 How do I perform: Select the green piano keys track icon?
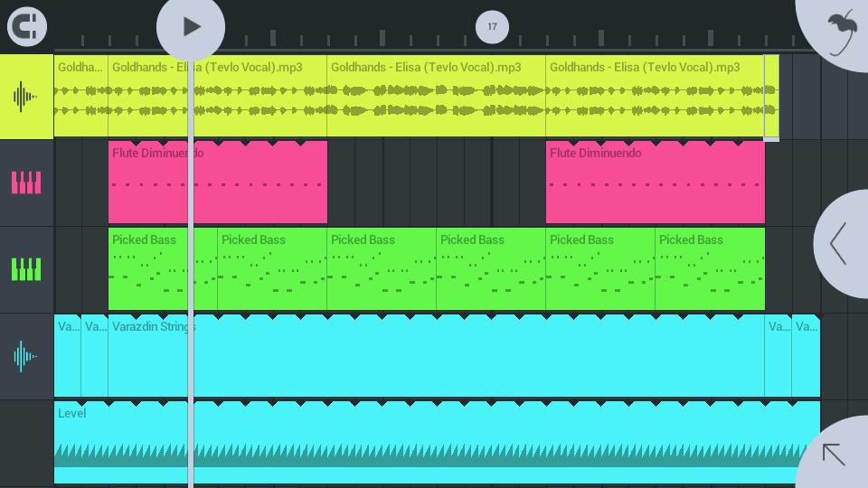point(26,269)
